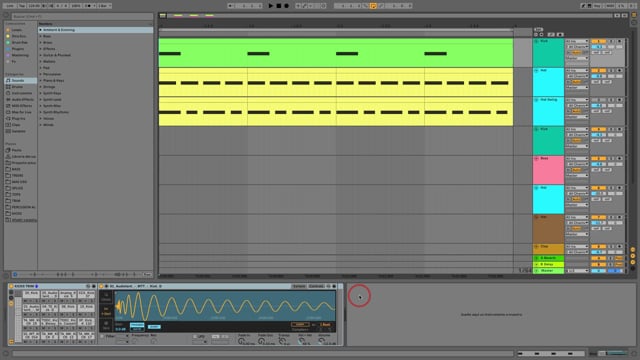640x360 pixels.
Task: Select the Clap track header
Action: [x=548, y=249]
